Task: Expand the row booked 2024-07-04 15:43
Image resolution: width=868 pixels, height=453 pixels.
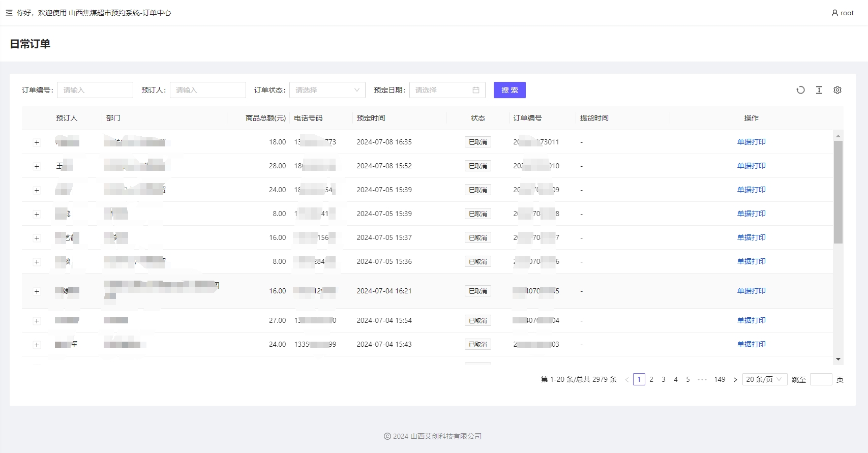Action: [x=37, y=345]
